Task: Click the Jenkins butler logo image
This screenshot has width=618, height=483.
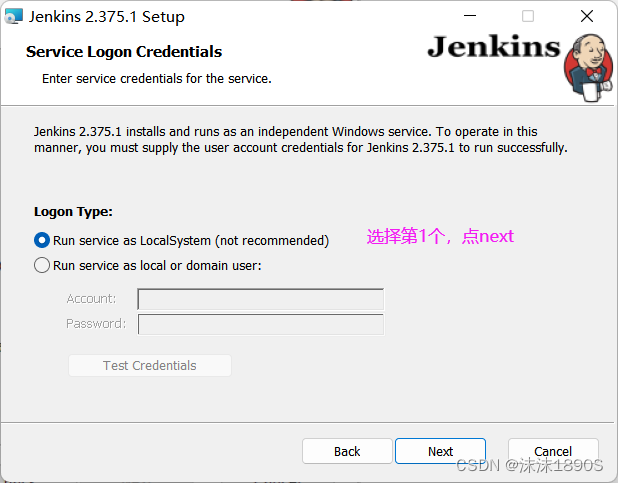Action: [588, 67]
